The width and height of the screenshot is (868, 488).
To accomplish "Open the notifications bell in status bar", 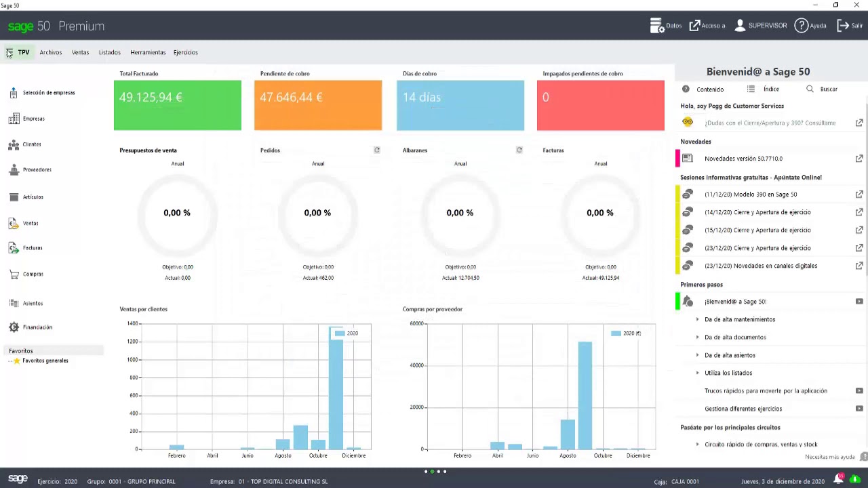I will click(839, 480).
